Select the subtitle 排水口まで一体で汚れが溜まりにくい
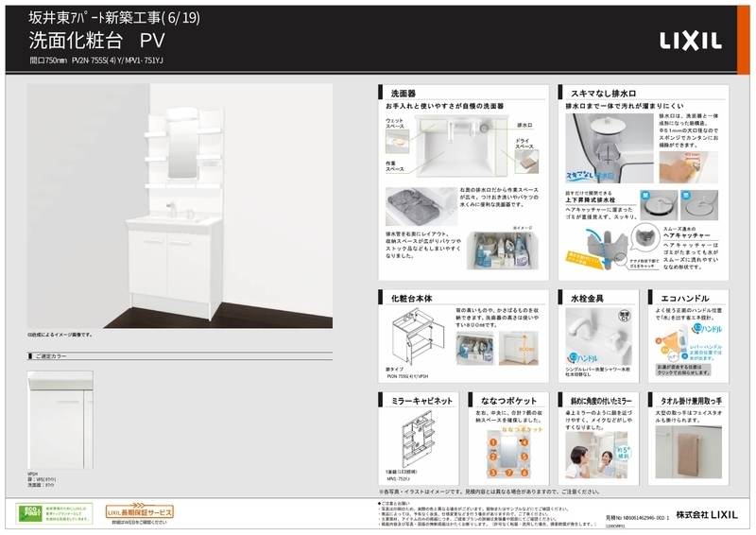756x535 pixels. (625, 106)
